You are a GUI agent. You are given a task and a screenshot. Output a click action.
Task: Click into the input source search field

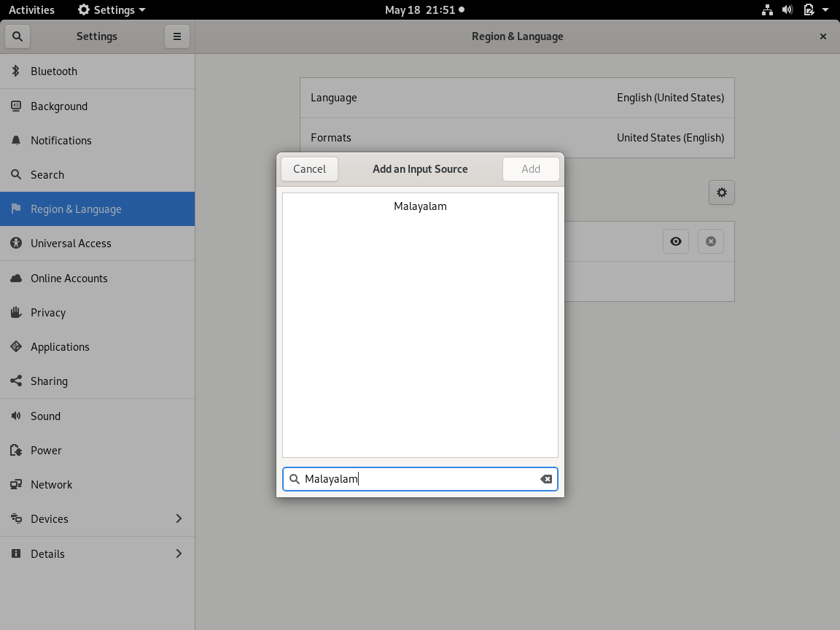(x=419, y=479)
